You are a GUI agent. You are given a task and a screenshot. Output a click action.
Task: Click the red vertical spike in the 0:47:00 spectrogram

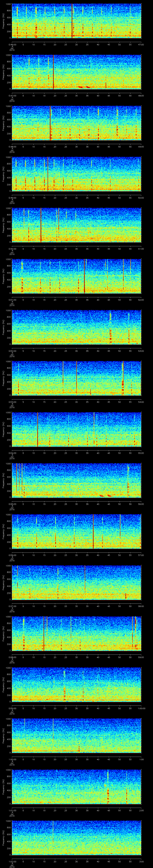click(x=53, y=71)
